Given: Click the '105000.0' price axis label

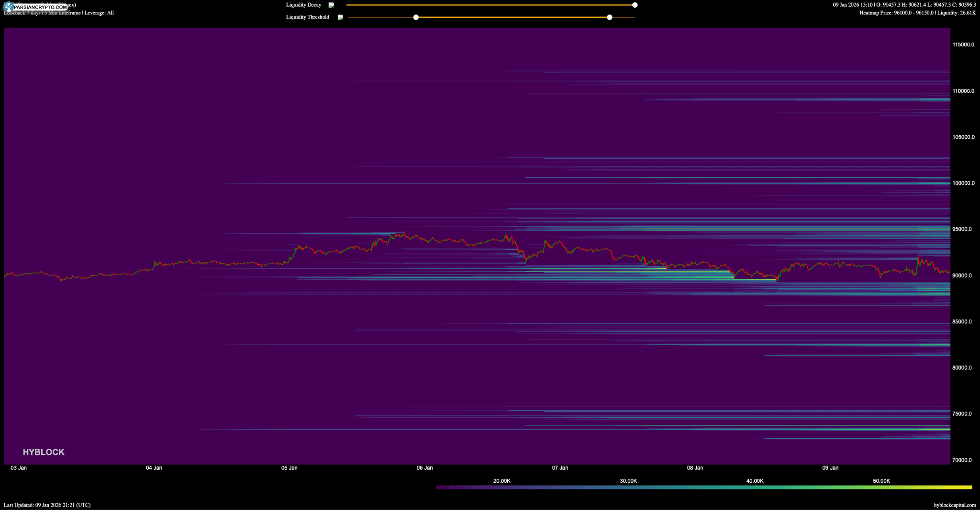Looking at the screenshot, I should [963, 137].
